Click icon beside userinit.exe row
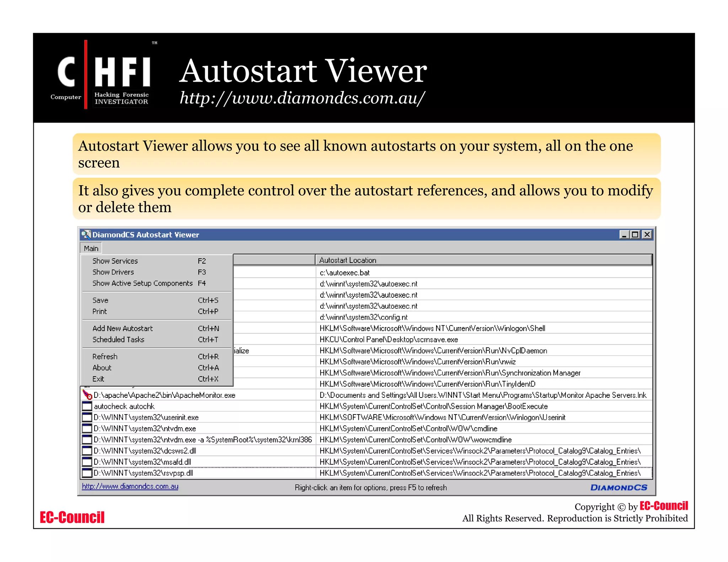Image resolution: width=728 pixels, height=562 pixels. click(87, 417)
